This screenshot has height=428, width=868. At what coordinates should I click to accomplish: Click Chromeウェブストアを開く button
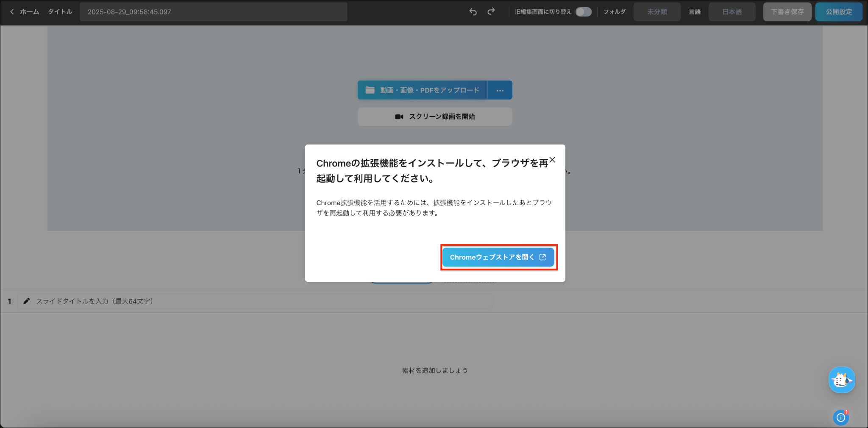[498, 257]
